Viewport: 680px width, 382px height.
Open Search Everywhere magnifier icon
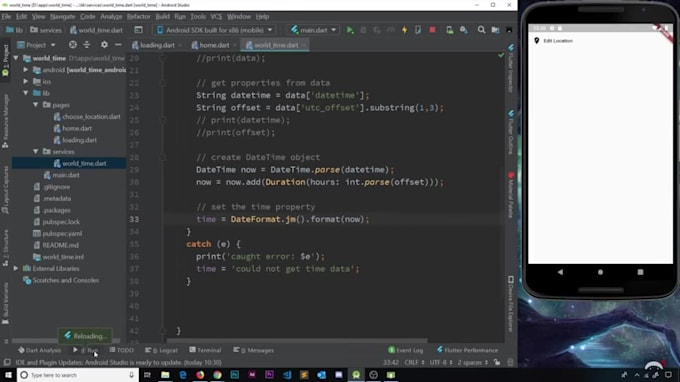click(x=481, y=30)
